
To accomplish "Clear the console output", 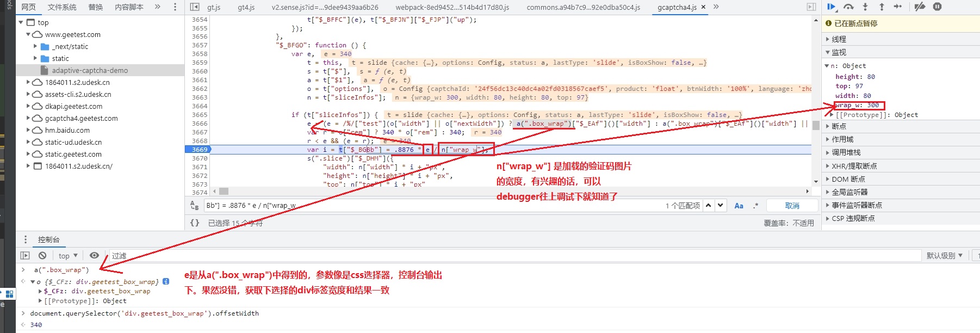I will click(42, 255).
